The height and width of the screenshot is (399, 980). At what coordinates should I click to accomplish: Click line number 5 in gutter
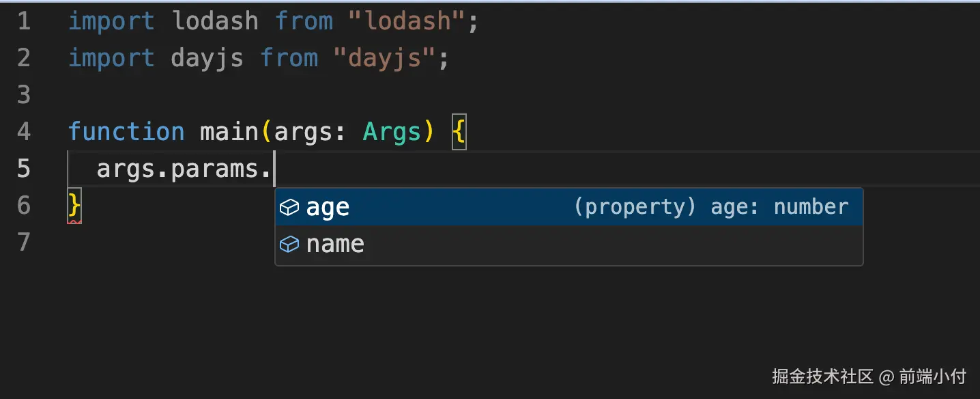click(24, 169)
